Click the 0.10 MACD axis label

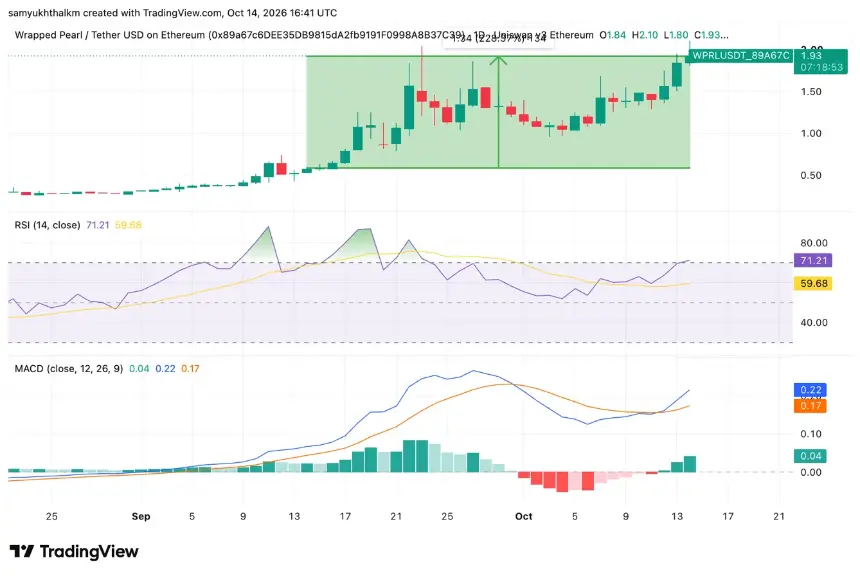[x=811, y=434]
